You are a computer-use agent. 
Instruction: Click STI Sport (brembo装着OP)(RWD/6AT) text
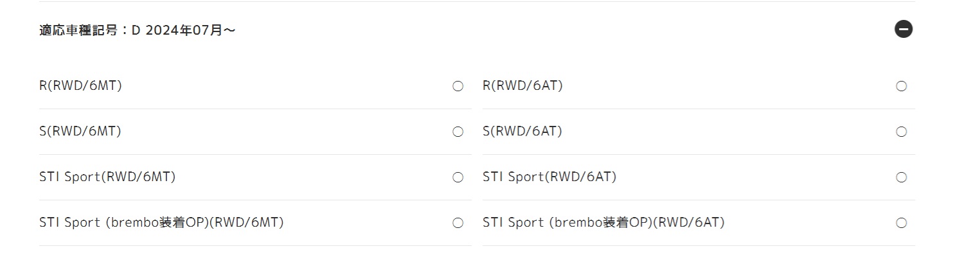[x=603, y=222]
